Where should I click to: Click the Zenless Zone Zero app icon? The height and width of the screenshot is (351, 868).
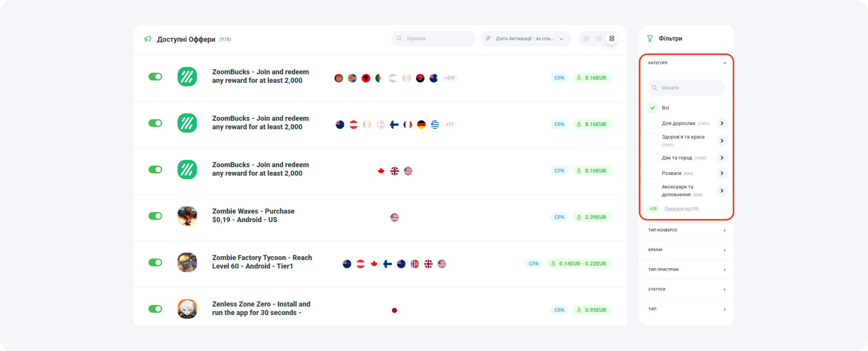click(x=187, y=309)
